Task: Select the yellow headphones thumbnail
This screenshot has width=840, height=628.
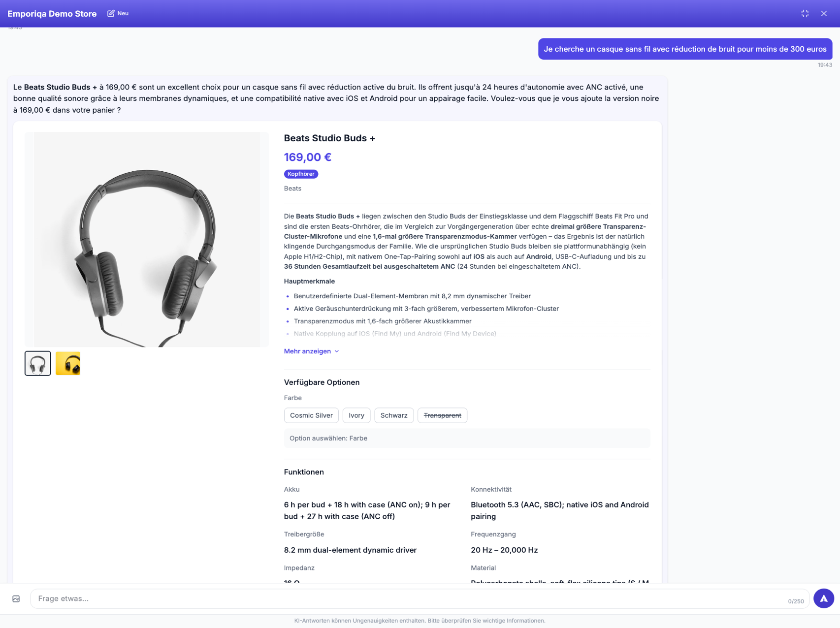Action: click(x=68, y=363)
